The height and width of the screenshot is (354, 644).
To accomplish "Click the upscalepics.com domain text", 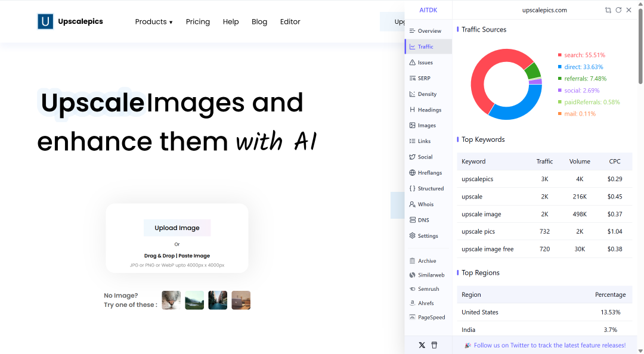I will pyautogui.click(x=544, y=10).
